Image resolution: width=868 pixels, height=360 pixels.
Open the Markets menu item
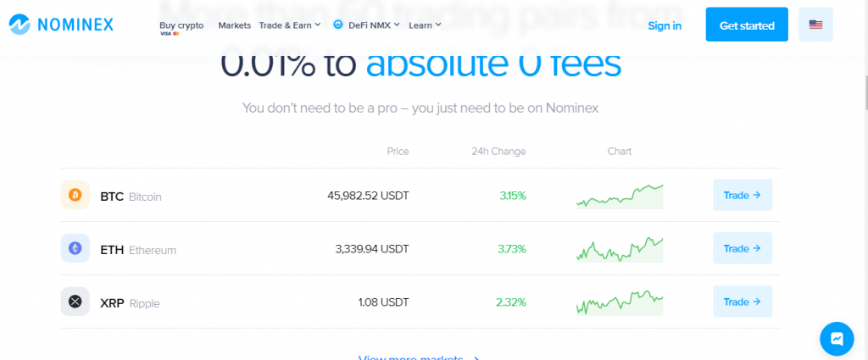(x=235, y=25)
